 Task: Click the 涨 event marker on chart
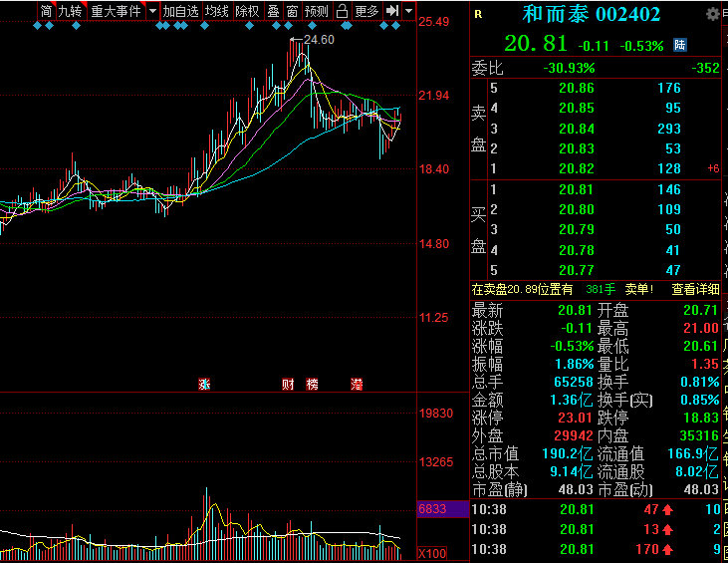(x=204, y=385)
